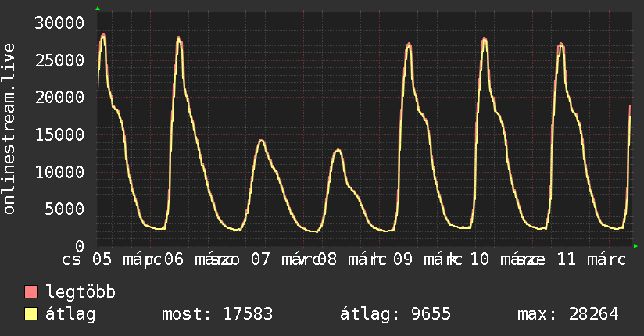Click the cs 05 márc date label
This screenshot has height=336, width=644.
[x=111, y=259]
